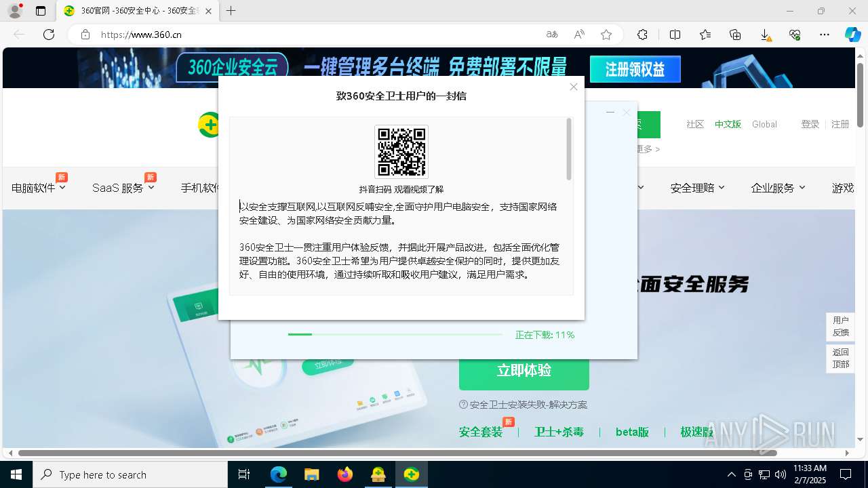The image size is (868, 488).
Task: Expand the 安全理赔 dropdown
Action: click(x=697, y=188)
